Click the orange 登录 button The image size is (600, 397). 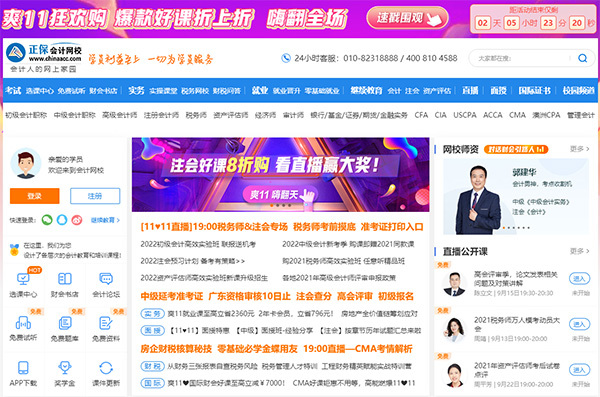tap(34, 196)
